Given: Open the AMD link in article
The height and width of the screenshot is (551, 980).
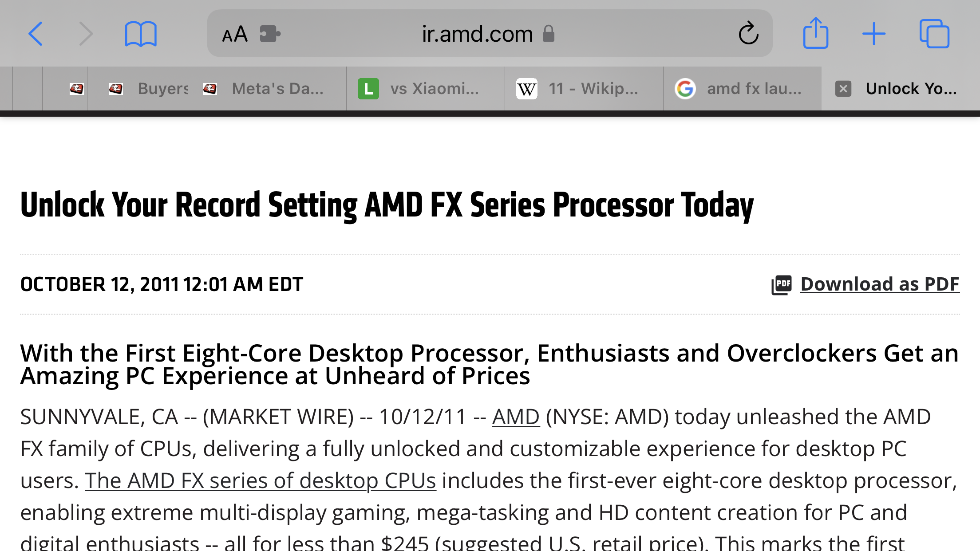Looking at the screenshot, I should coord(516,417).
